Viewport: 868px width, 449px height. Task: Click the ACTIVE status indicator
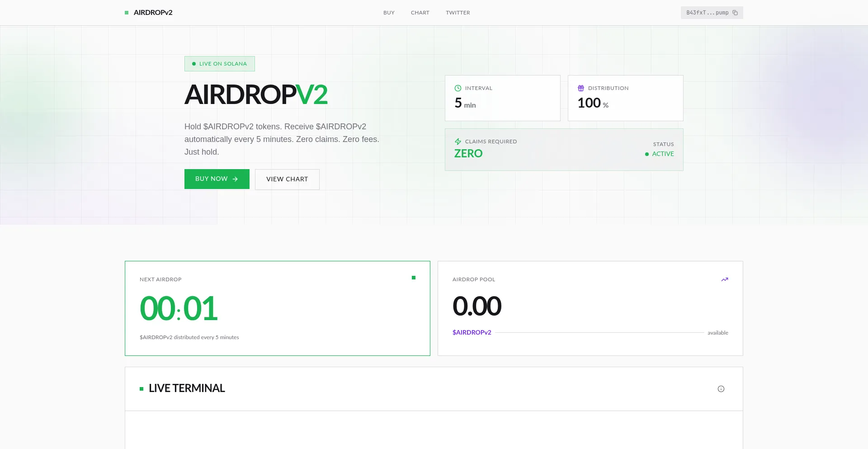point(659,154)
